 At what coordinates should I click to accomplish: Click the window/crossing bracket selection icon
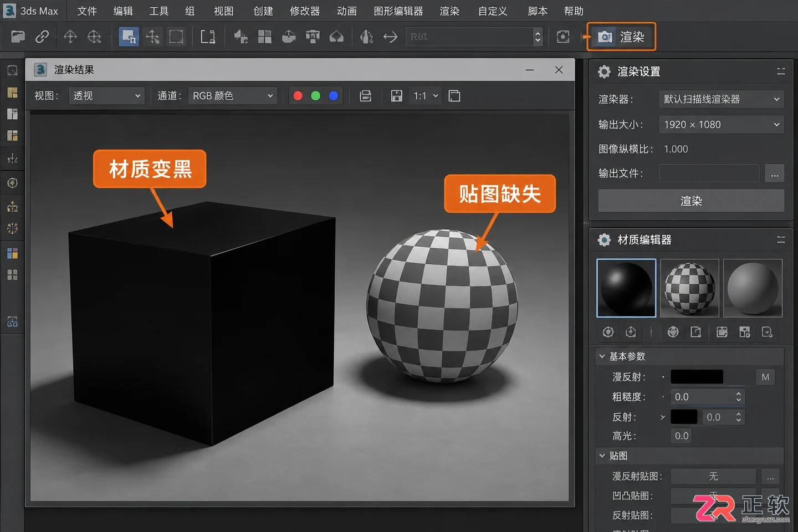(x=208, y=37)
